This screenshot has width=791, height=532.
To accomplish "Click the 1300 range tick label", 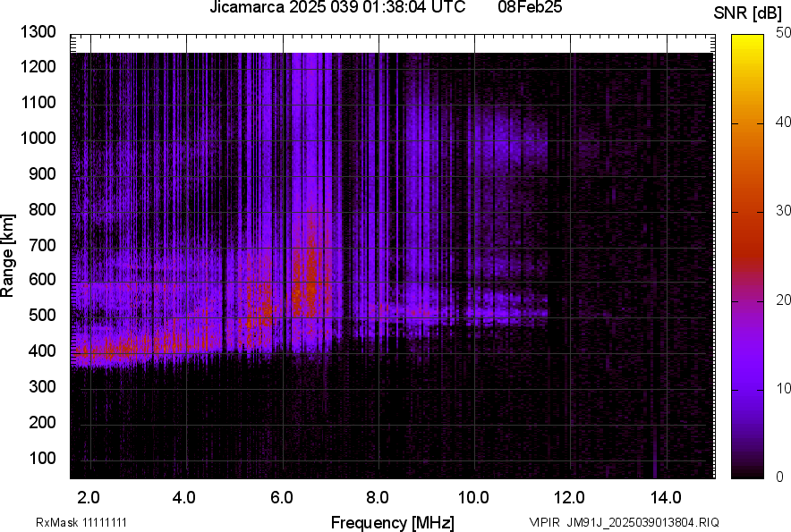I will click(x=38, y=32).
